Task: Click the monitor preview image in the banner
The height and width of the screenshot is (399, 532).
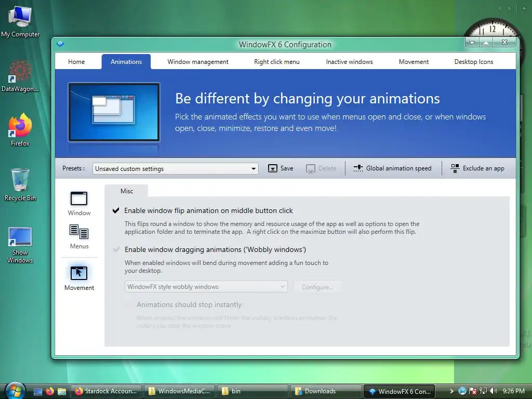Action: click(x=114, y=112)
